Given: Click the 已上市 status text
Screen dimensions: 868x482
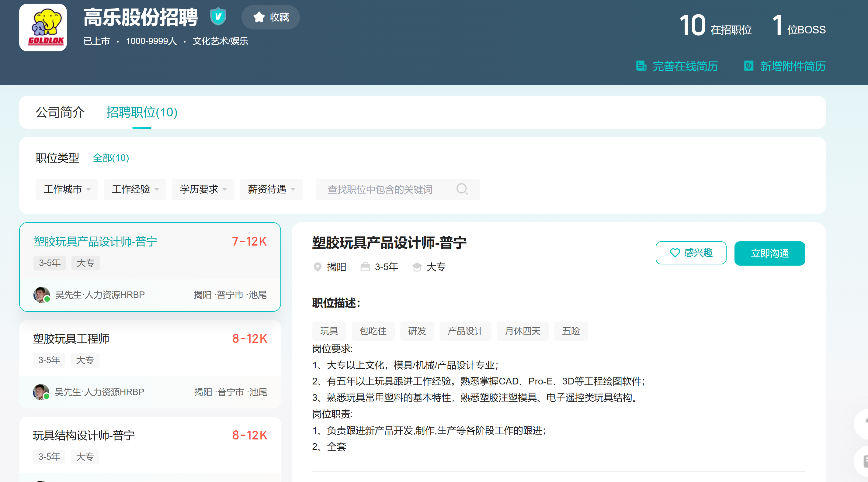Looking at the screenshot, I should click(97, 41).
